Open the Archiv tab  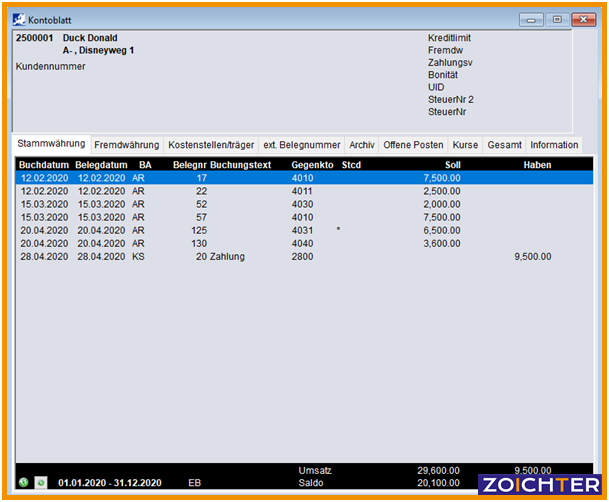pos(362,145)
